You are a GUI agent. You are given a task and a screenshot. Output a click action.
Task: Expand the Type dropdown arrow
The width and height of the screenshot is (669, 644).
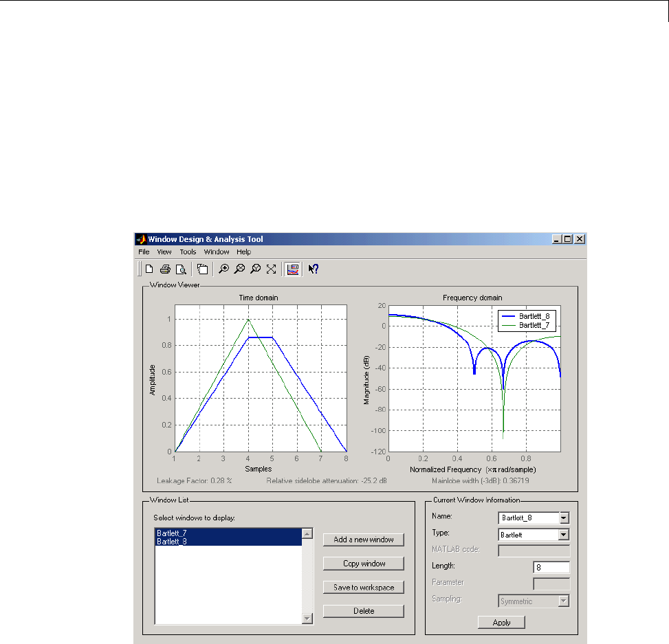(564, 535)
